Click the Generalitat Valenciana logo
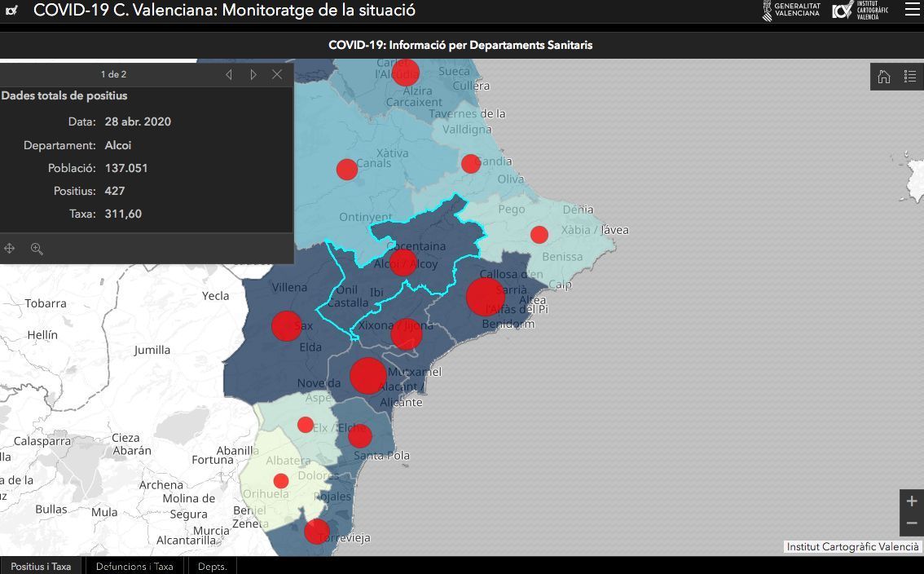This screenshot has width=924, height=574. (791, 11)
